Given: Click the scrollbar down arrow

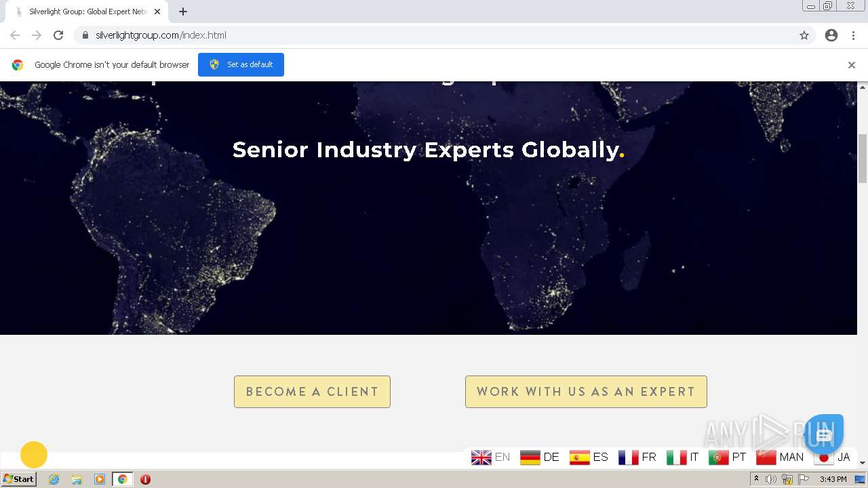Looking at the screenshot, I should point(863,462).
